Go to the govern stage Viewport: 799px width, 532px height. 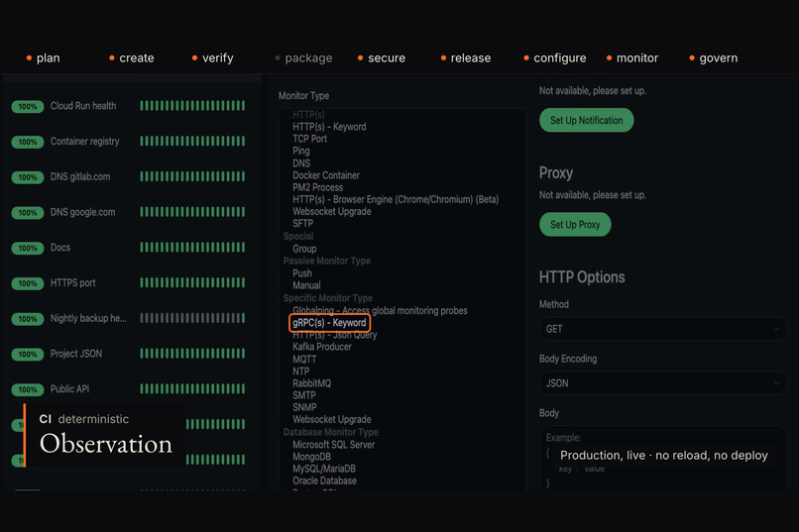click(714, 58)
